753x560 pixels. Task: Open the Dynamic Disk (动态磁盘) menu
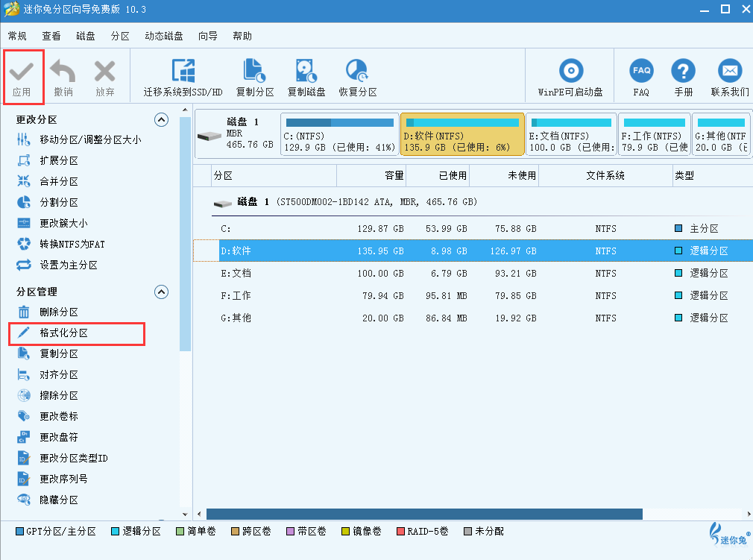pyautogui.click(x=164, y=36)
